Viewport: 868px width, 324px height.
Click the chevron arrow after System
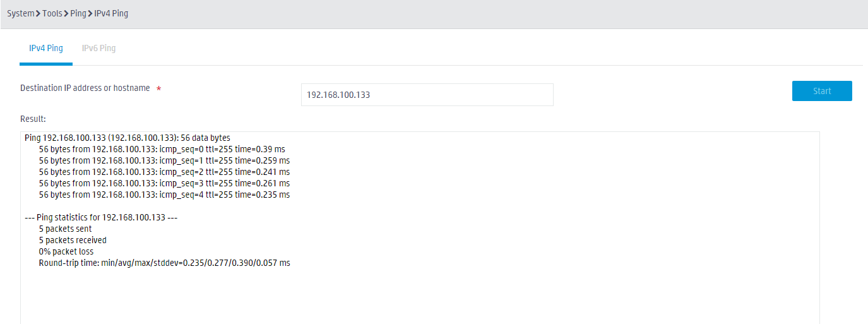click(39, 13)
